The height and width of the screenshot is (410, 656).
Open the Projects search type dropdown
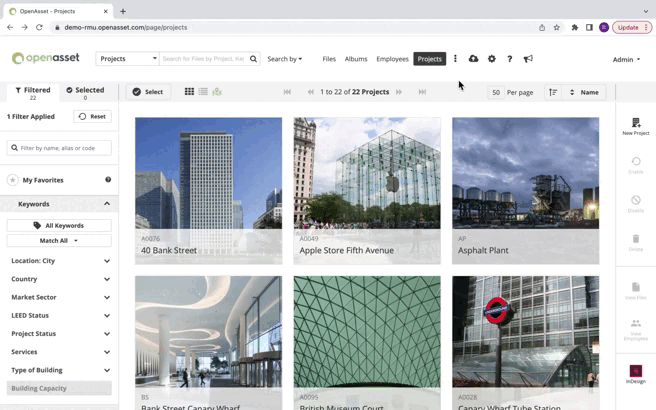[127, 59]
